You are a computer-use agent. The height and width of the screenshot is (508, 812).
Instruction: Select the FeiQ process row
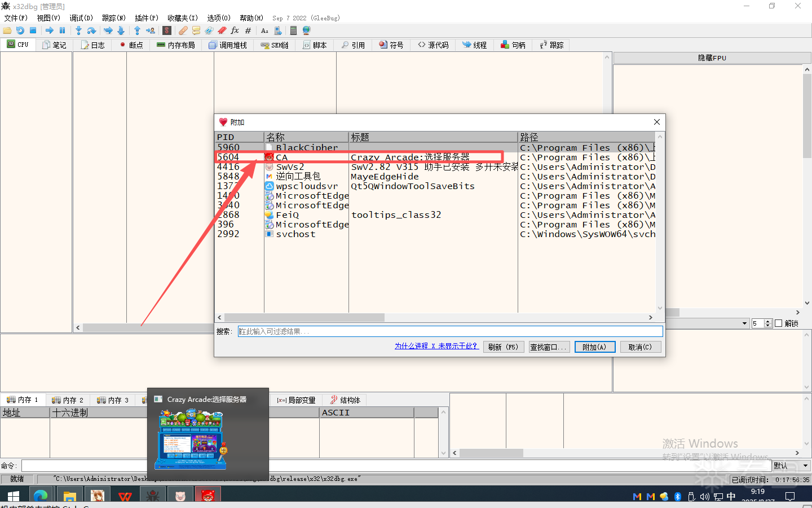click(435, 215)
